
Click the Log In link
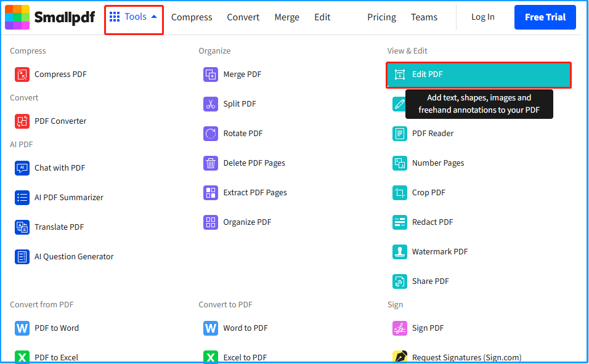(482, 17)
